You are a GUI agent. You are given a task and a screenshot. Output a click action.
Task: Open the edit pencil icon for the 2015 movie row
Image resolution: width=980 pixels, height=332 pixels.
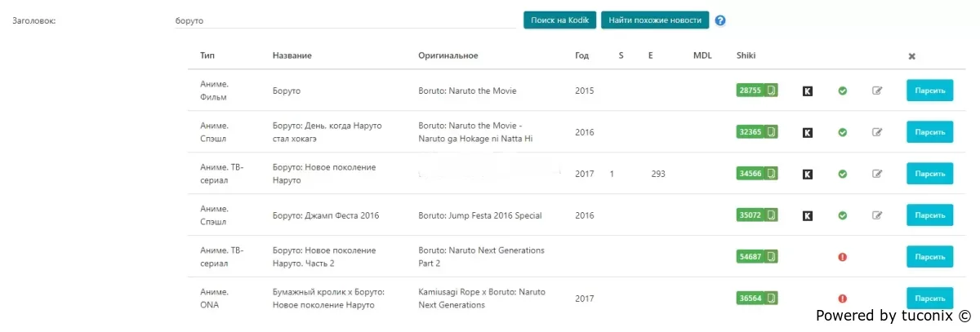(x=877, y=91)
